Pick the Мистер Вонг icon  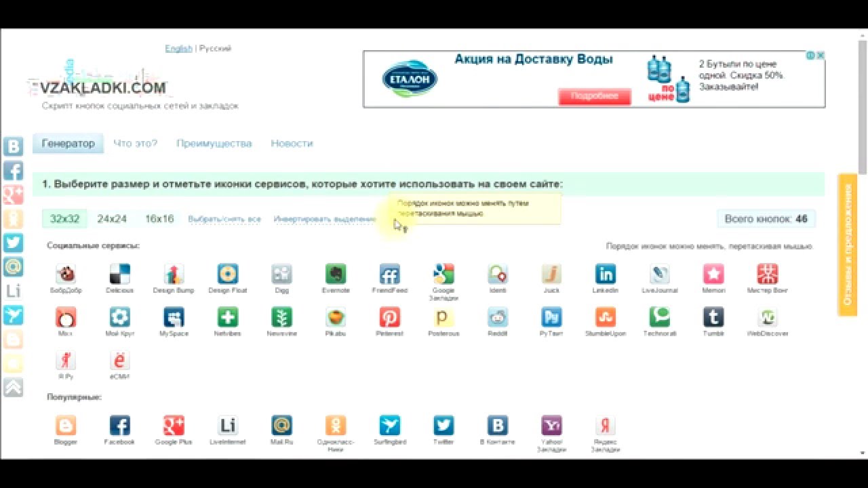pos(768,274)
